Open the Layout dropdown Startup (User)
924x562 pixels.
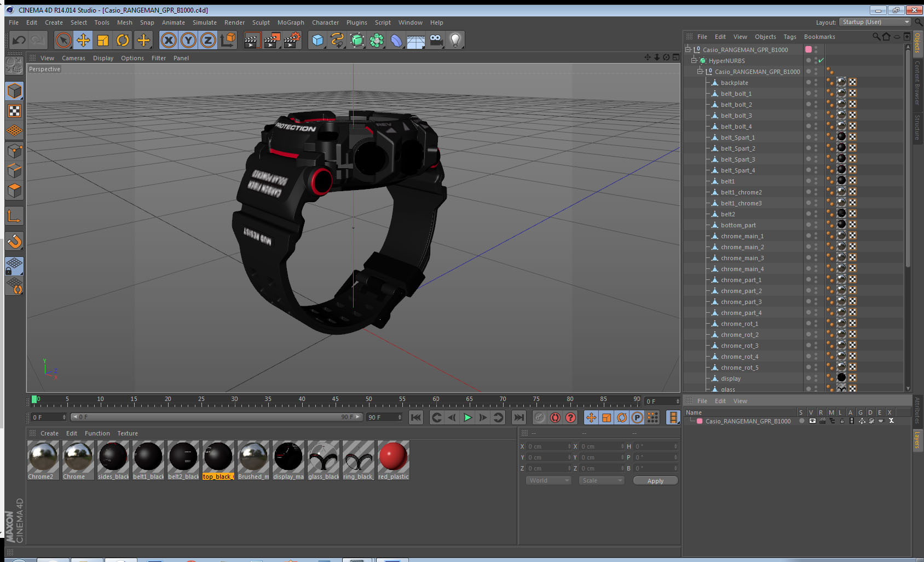click(x=875, y=22)
